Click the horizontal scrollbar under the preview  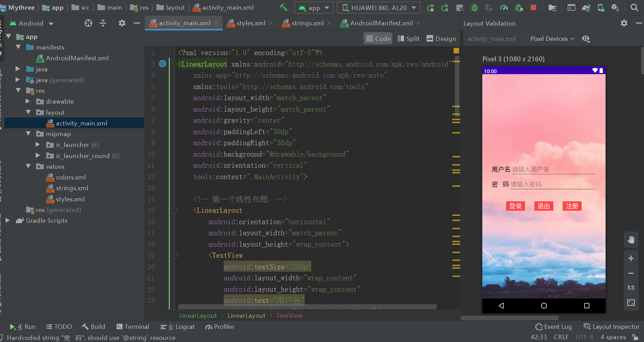509,318
